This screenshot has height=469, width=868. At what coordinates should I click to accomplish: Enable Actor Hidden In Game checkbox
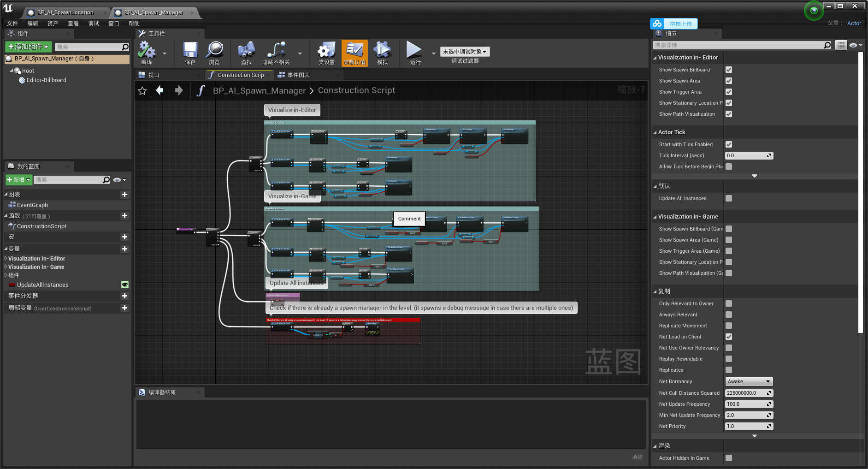click(x=729, y=458)
